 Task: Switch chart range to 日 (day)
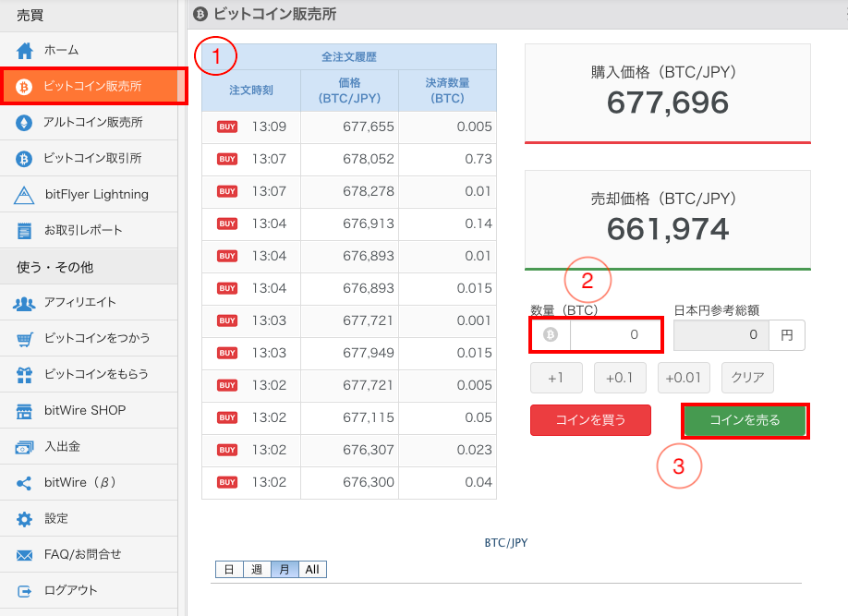229,570
